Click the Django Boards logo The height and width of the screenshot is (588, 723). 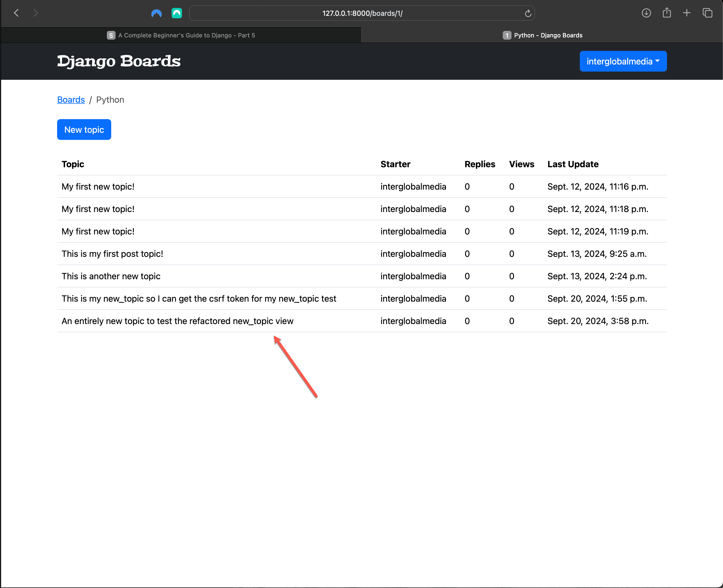[x=119, y=61]
